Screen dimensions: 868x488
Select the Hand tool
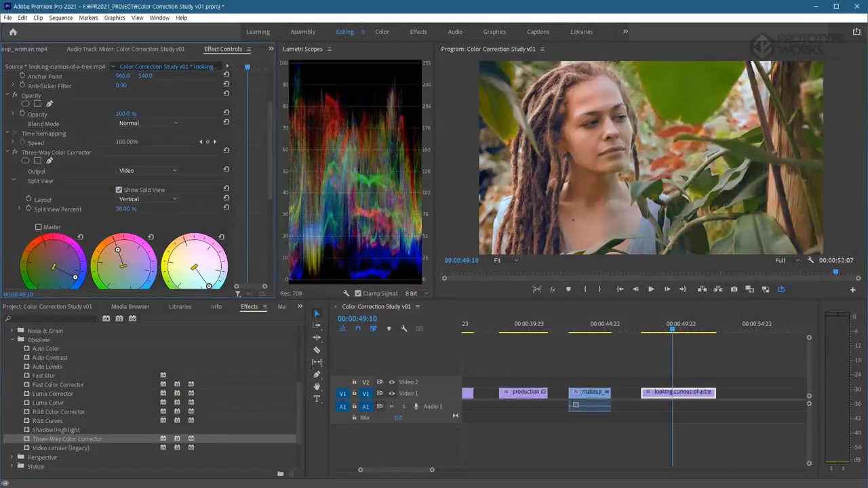[317, 386]
